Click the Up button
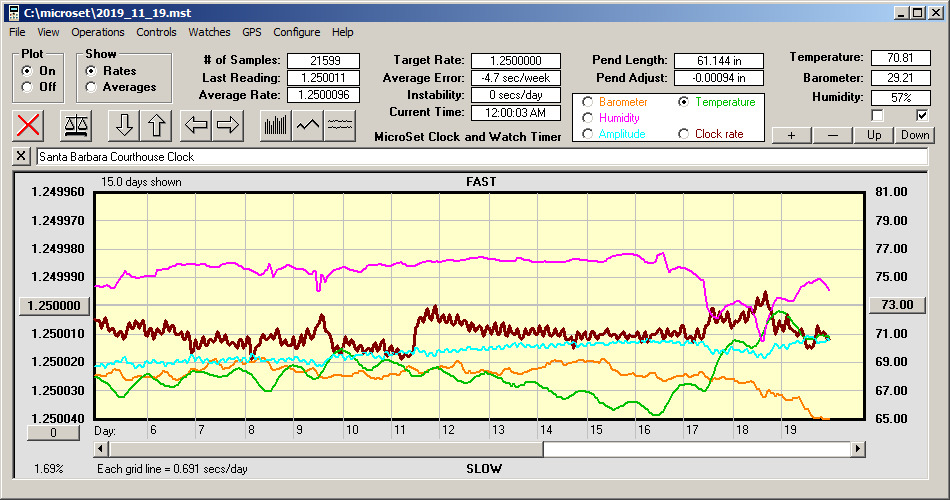 874,135
